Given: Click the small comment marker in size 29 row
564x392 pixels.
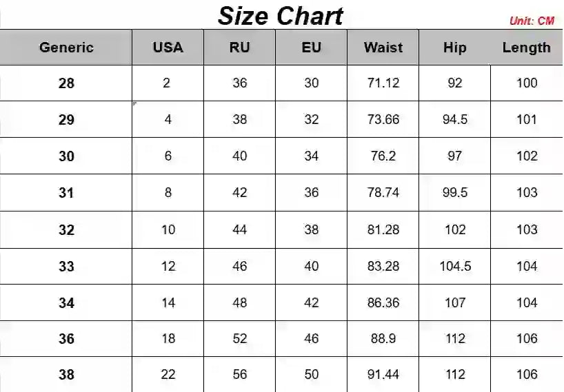Looking at the screenshot, I should (x=134, y=104).
